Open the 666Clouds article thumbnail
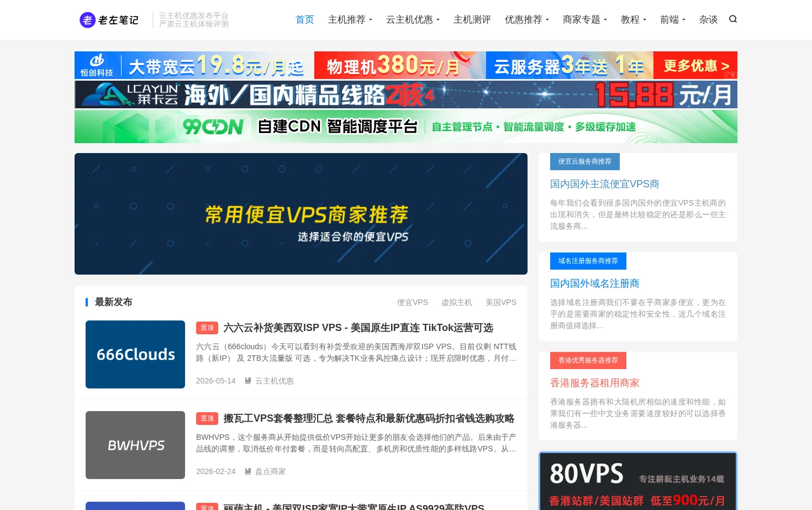Viewport: 812px width, 510px height. (135, 354)
